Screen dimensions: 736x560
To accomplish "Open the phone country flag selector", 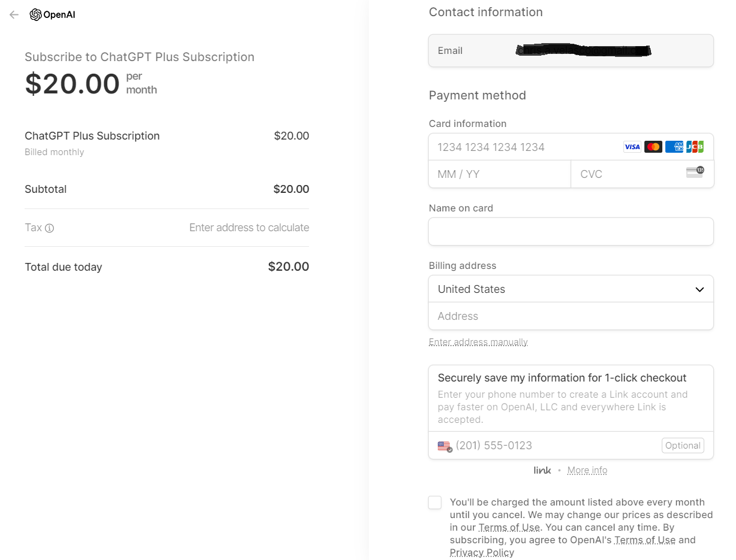I will pyautogui.click(x=444, y=446).
